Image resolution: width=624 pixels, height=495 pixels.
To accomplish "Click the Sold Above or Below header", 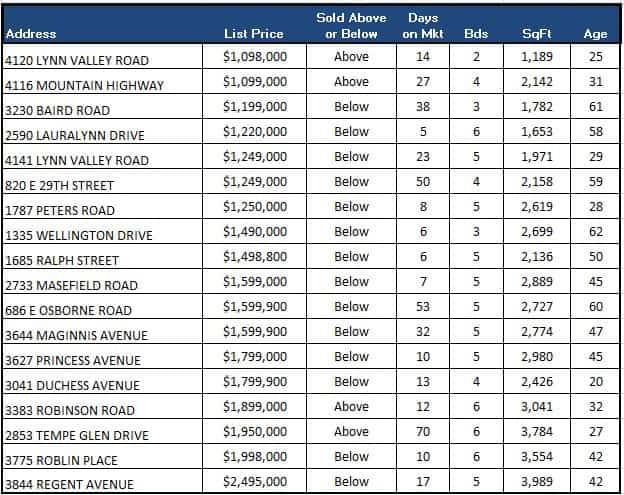I will [351, 26].
